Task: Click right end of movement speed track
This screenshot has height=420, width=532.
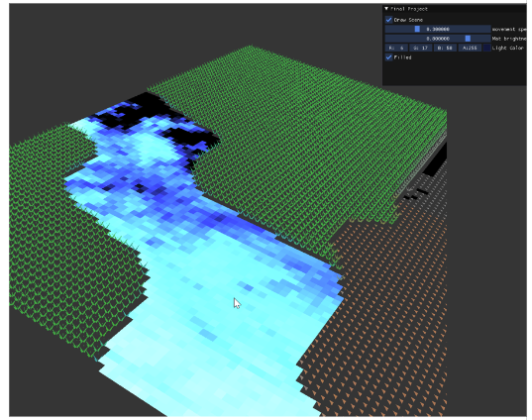Action: click(x=487, y=29)
